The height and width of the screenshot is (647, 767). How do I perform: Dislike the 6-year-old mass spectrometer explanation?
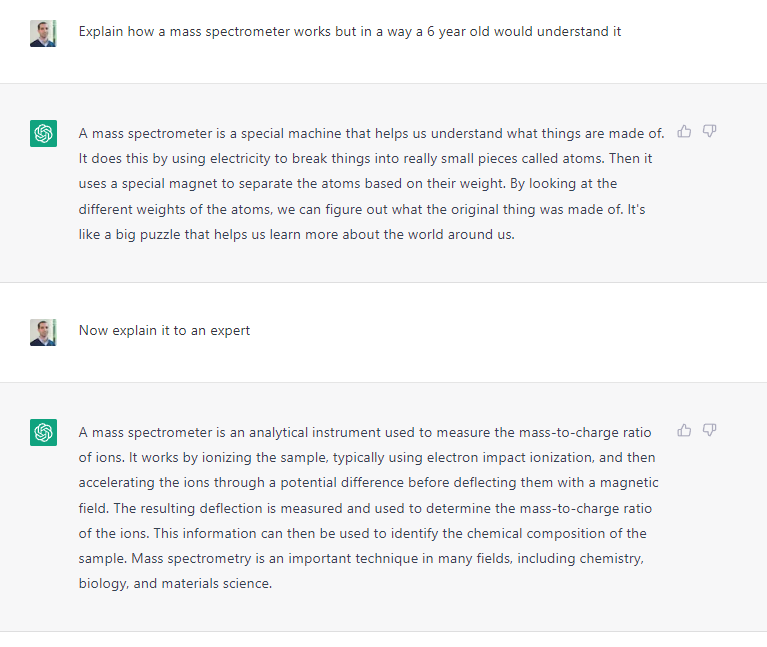coord(710,131)
